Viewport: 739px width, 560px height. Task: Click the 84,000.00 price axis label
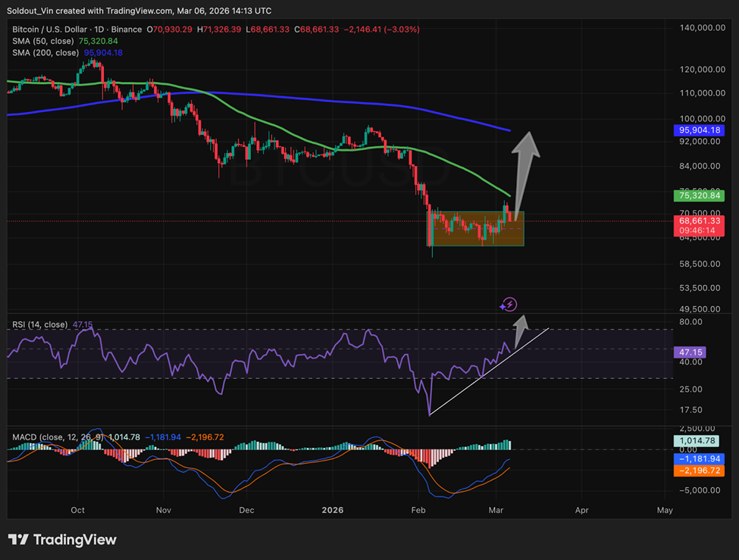[700, 166]
